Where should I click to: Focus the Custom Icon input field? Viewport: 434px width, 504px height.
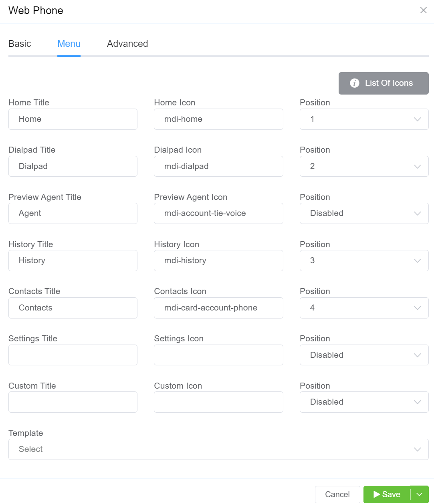(x=218, y=402)
